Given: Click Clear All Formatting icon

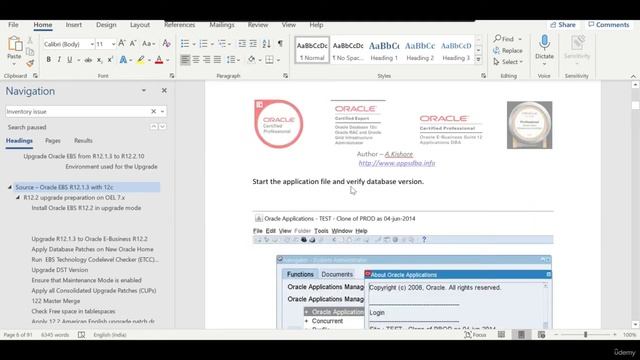Looking at the screenshot, I should [166, 43].
